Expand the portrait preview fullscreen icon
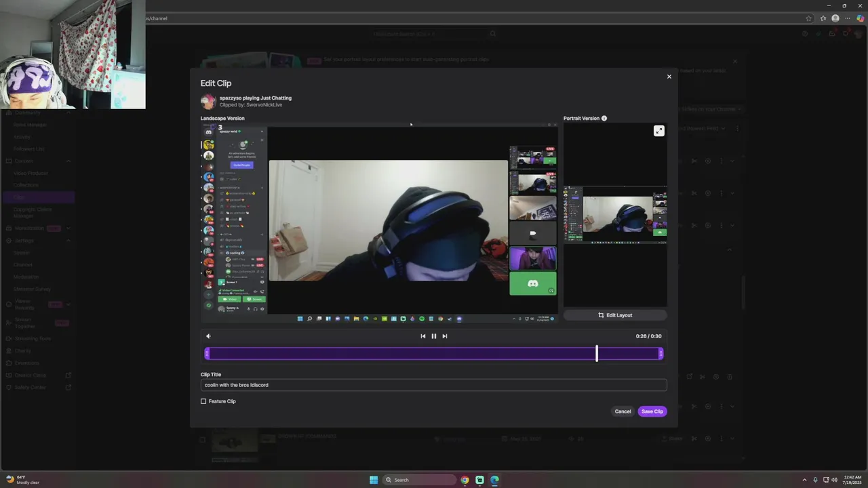This screenshot has width=868, height=488. point(658,131)
